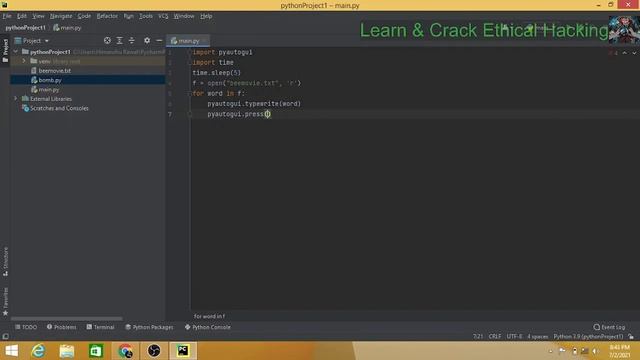Open the Edit menu
Image resolution: width=640 pixels, height=360 pixels.
[22, 16]
